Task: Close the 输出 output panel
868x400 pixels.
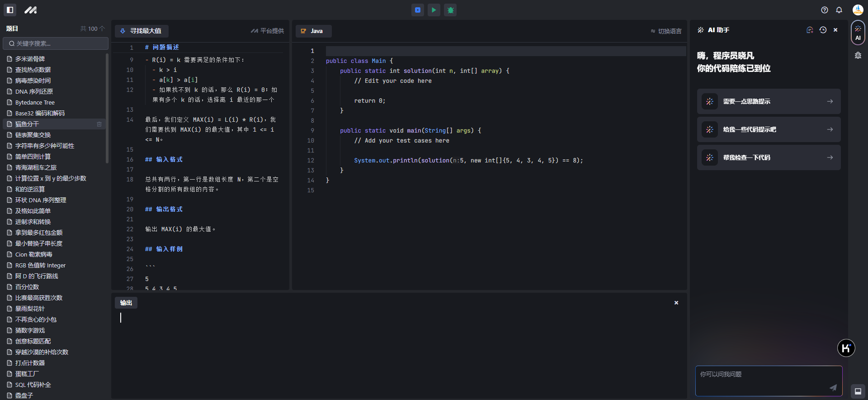Action: [676, 303]
